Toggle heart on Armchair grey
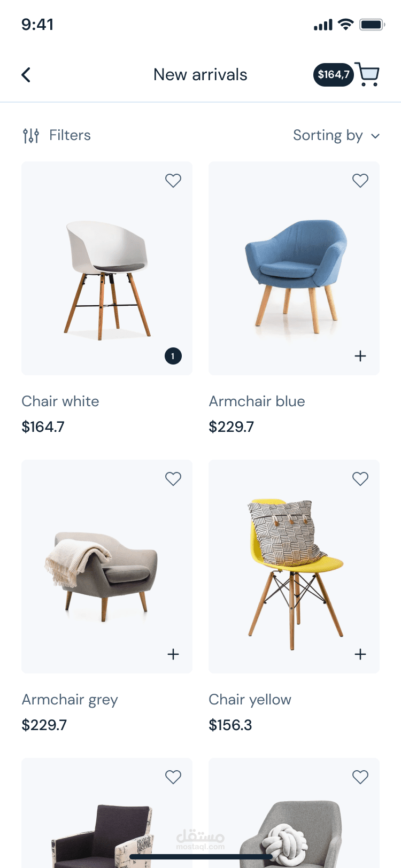 [x=173, y=479]
